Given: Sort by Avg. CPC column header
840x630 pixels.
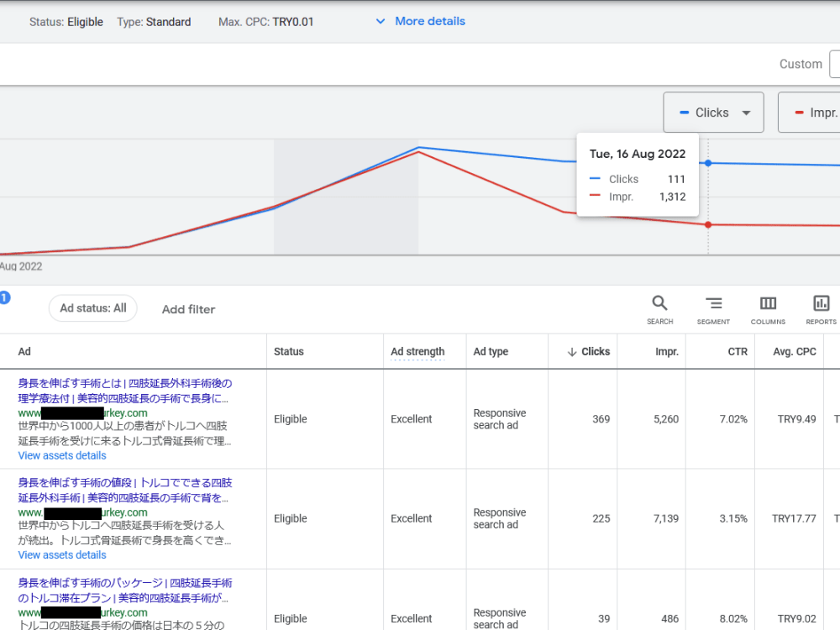Looking at the screenshot, I should click(x=795, y=351).
